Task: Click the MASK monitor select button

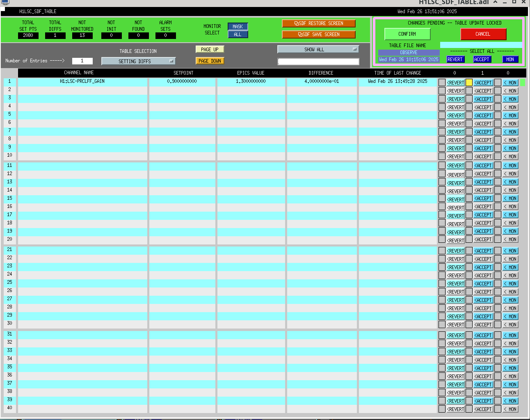Action: pos(238,27)
